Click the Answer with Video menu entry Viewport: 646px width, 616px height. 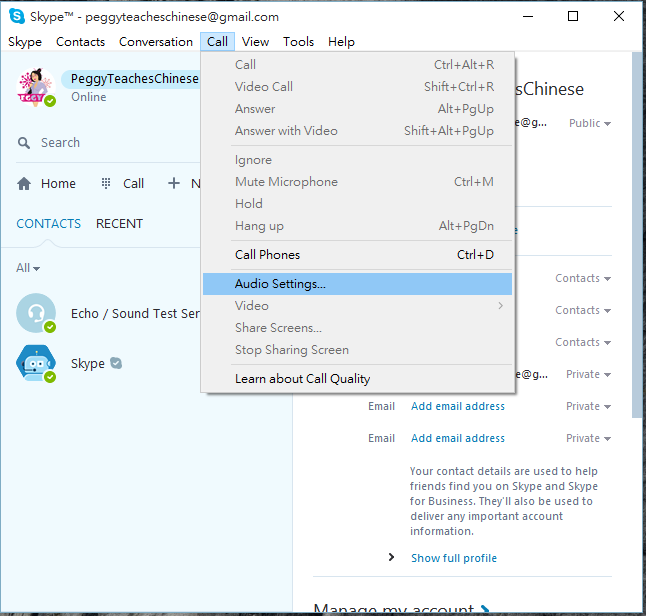pyautogui.click(x=357, y=131)
